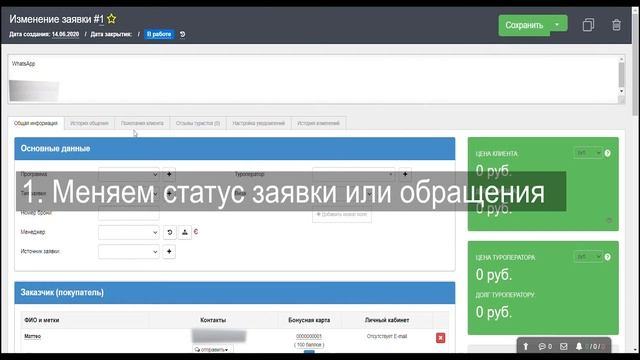
Task: Switch to the Отзывы туристов (0) tab
Action: 198,123
